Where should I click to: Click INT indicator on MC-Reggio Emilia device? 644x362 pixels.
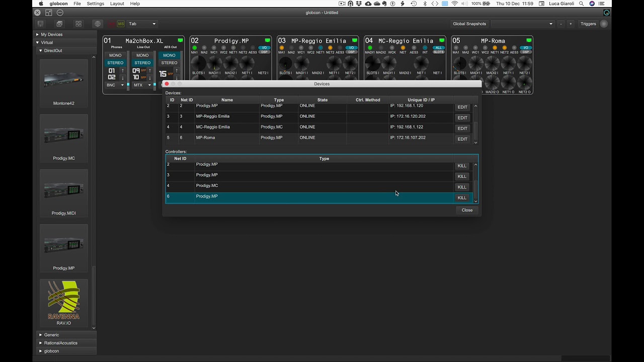[x=425, y=48]
